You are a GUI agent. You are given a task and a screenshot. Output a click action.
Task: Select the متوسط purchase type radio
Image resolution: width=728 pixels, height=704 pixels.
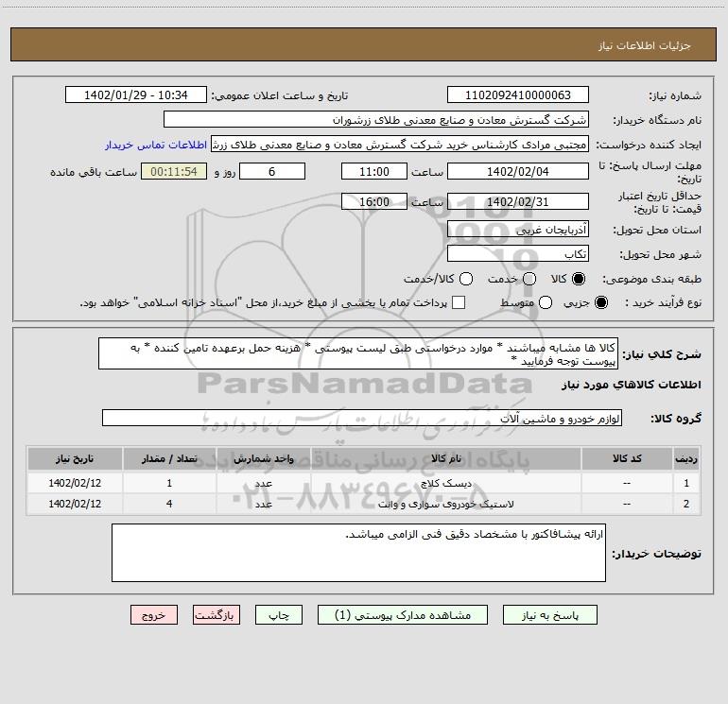point(546,302)
